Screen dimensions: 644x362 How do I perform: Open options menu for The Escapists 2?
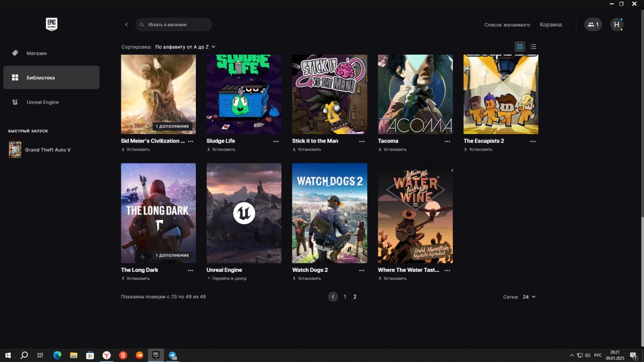pos(533,142)
